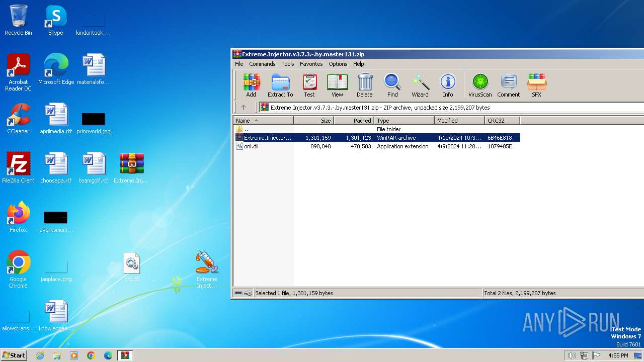Select the materialsfo... document on desktop
Screen dimensions: 644x362
[x=94, y=69]
